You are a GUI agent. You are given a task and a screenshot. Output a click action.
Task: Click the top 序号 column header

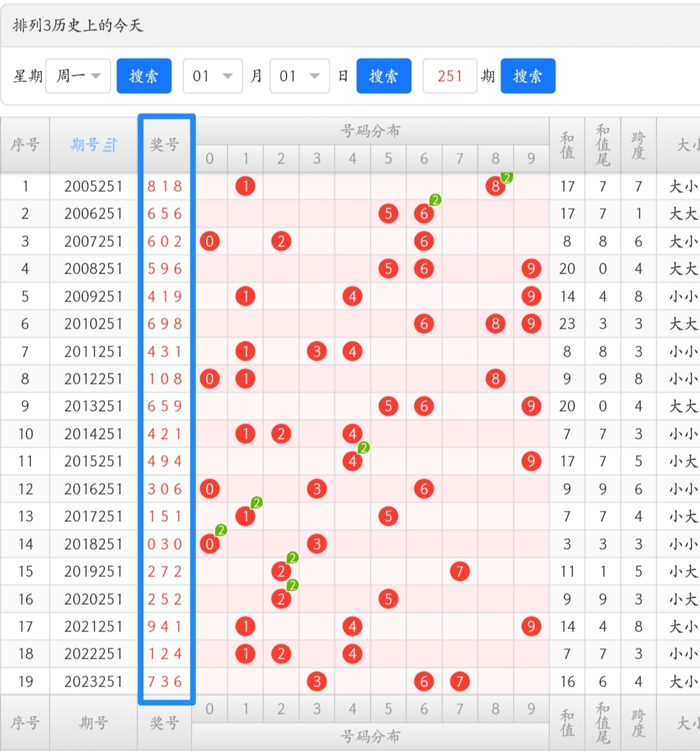pos(25,145)
